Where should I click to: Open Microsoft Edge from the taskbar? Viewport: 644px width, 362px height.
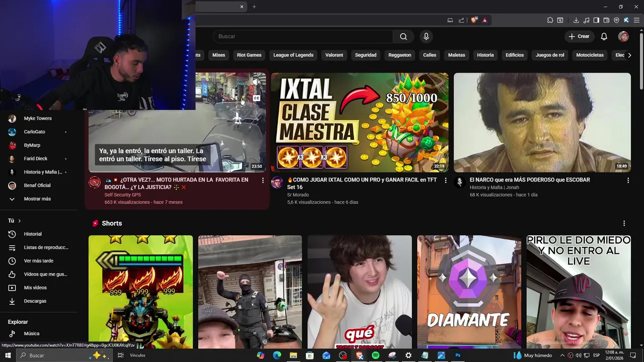coord(277,355)
